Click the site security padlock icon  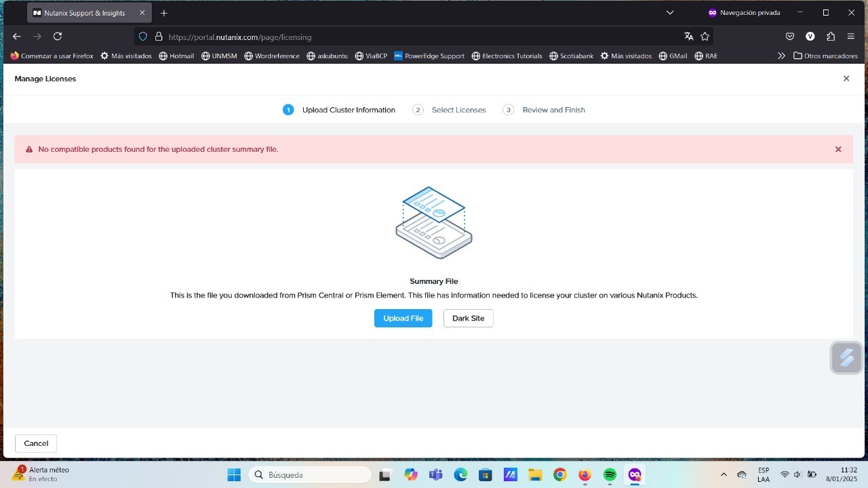[159, 37]
